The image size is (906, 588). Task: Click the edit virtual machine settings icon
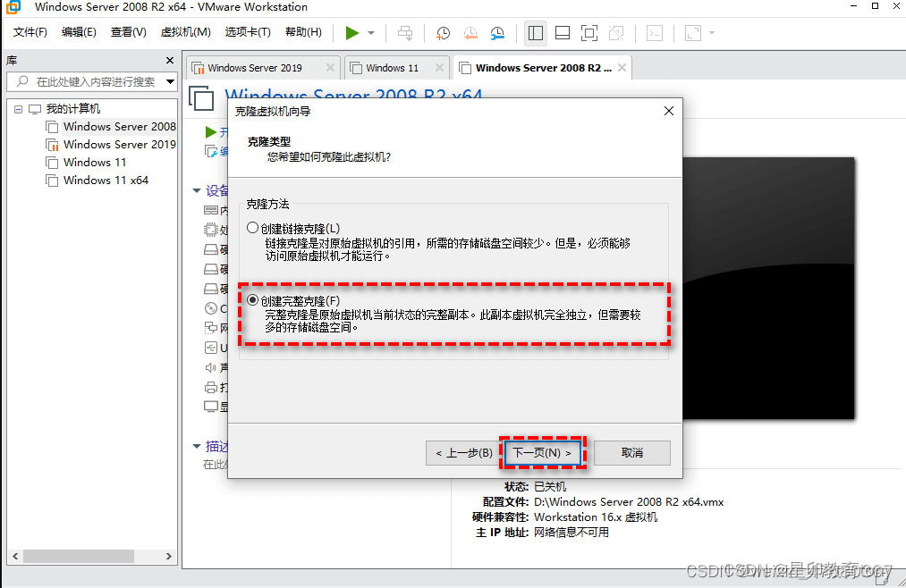pos(211,151)
